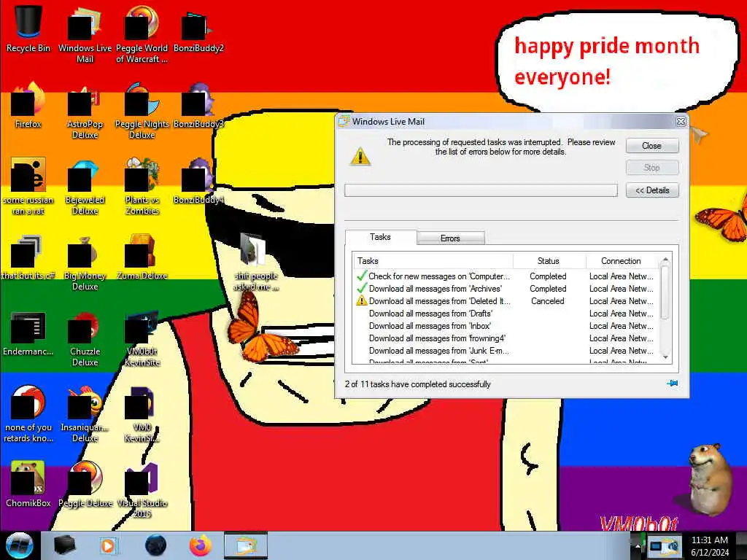Close the Windows Live Mail dialog with X
This screenshot has height=560, width=747.
[681, 122]
